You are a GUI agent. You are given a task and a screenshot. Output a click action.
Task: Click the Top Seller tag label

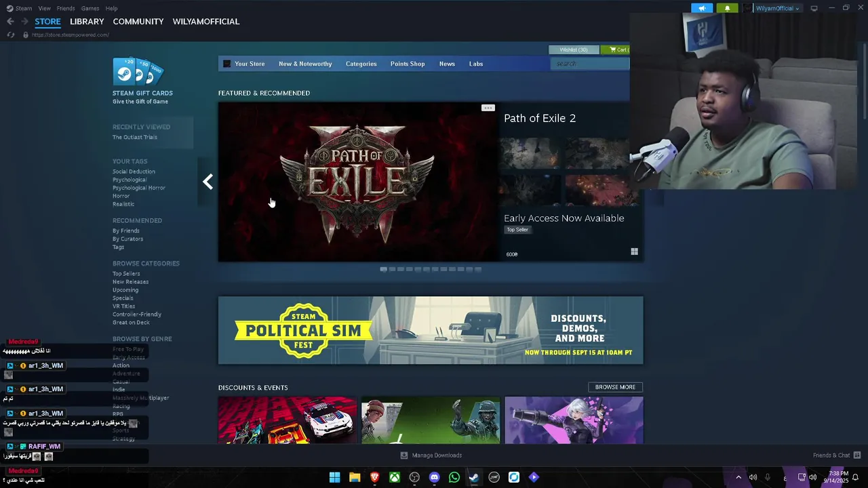[517, 230]
